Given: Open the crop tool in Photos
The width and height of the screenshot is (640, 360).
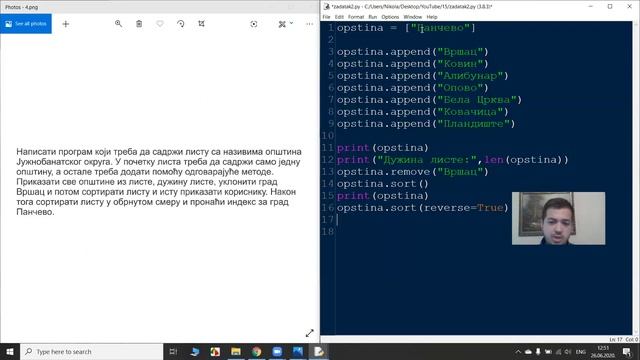Looking at the screenshot, I should [x=201, y=24].
